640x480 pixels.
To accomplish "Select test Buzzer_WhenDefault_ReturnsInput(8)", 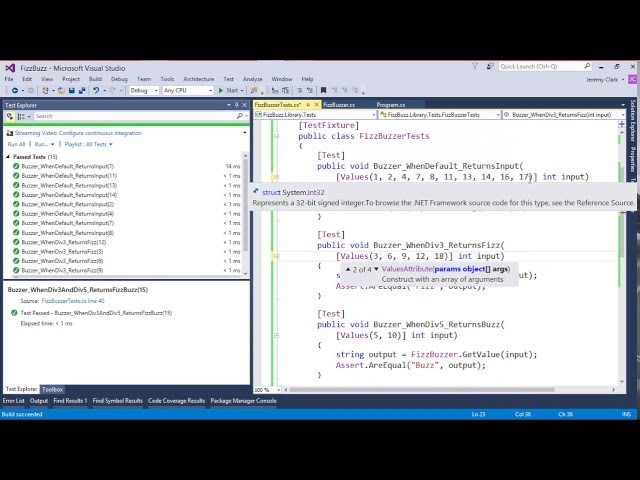I will (68, 233).
